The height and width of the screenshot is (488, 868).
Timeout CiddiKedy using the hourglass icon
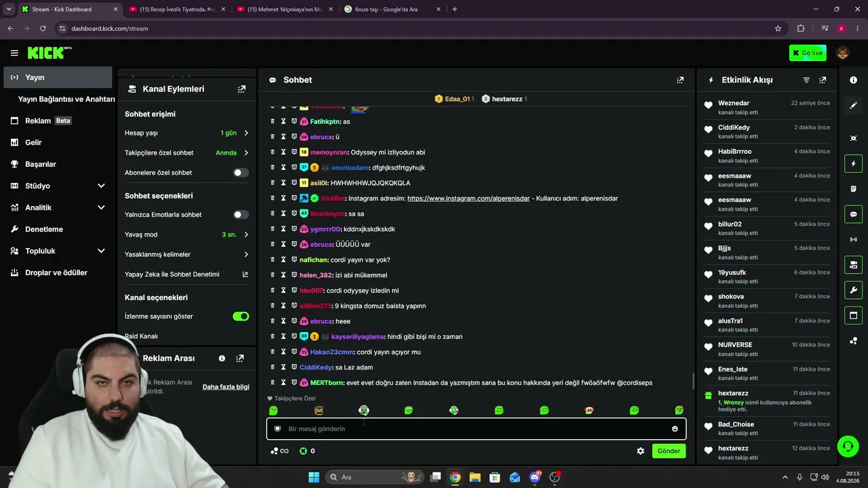click(x=283, y=367)
